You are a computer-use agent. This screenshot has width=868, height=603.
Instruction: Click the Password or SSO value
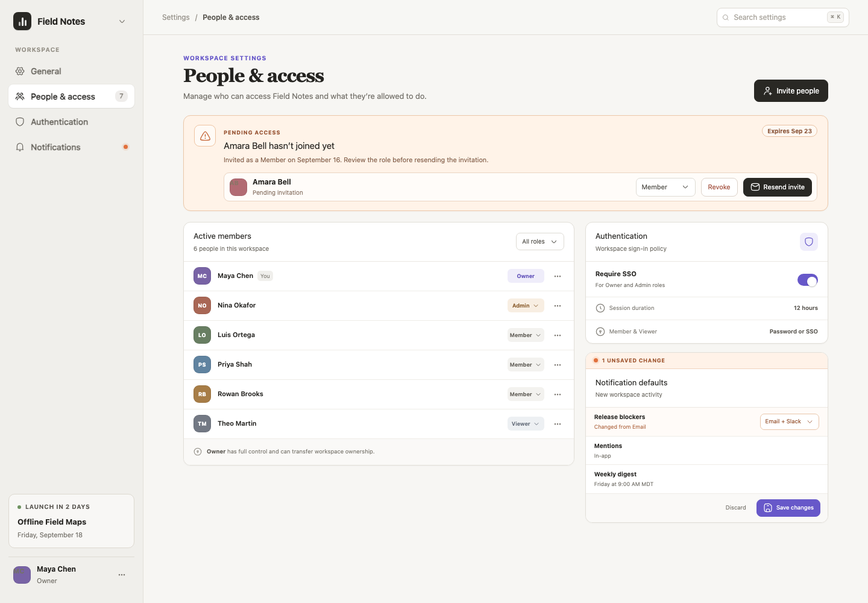click(x=793, y=332)
